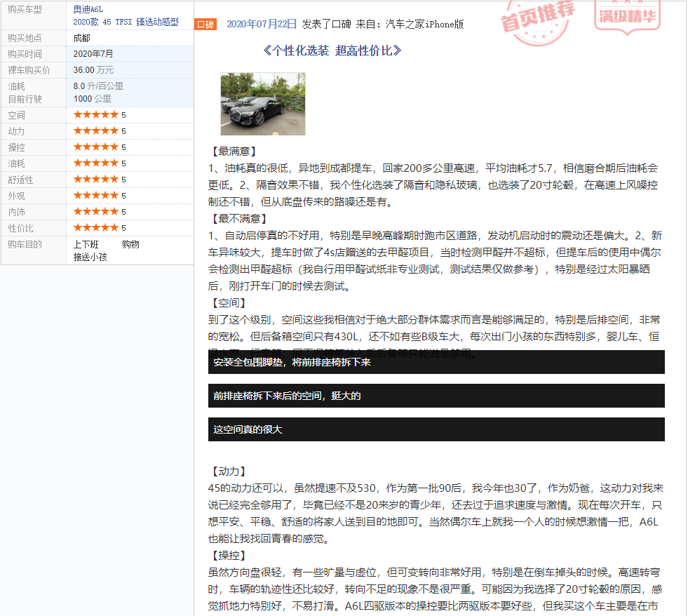
Task: Click the 目前行驶 row label
Action: point(25,99)
